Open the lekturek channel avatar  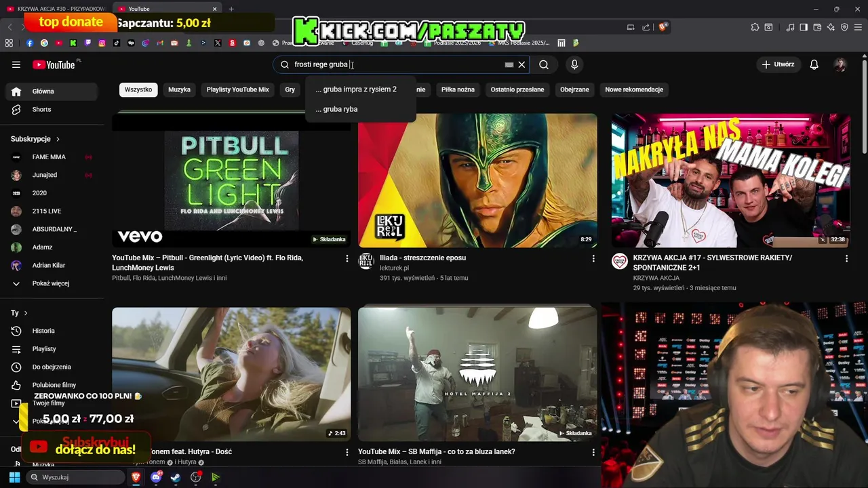point(366,262)
